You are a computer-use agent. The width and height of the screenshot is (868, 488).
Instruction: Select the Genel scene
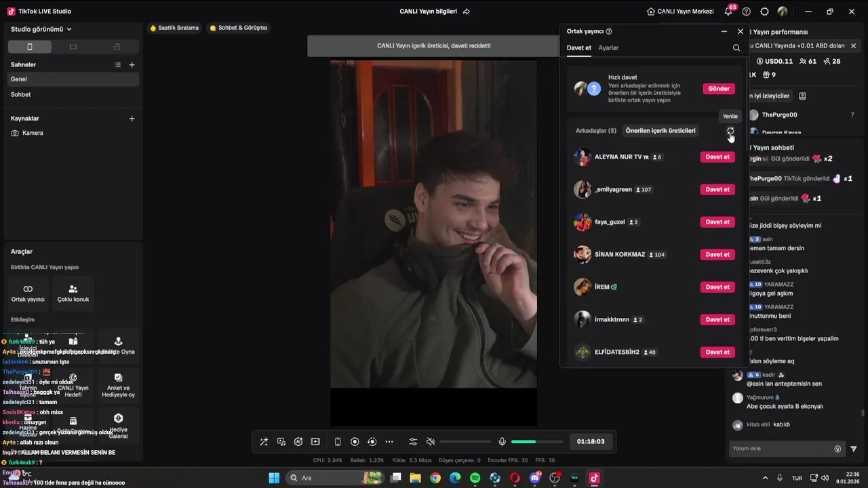[x=73, y=79]
